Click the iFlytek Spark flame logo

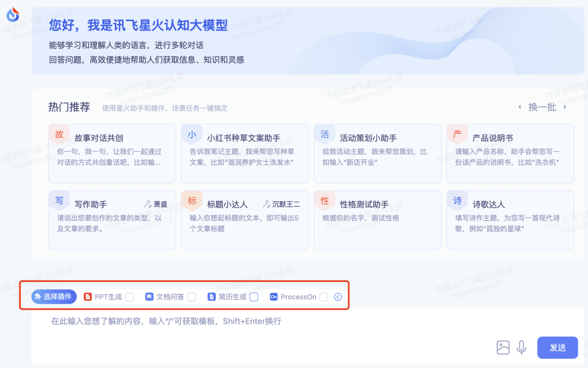[x=13, y=15]
